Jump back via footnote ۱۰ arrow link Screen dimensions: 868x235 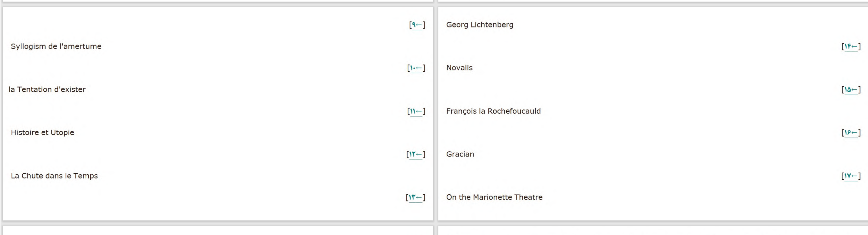tap(416, 68)
